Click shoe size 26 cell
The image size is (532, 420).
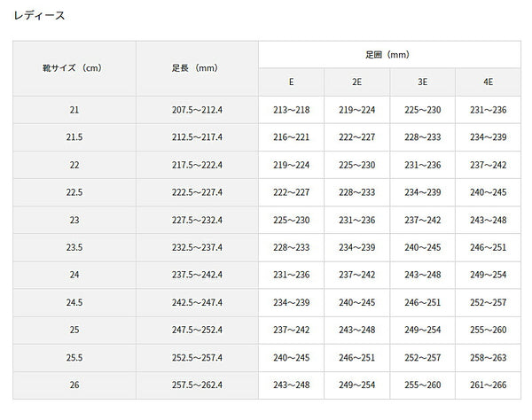click(x=74, y=385)
